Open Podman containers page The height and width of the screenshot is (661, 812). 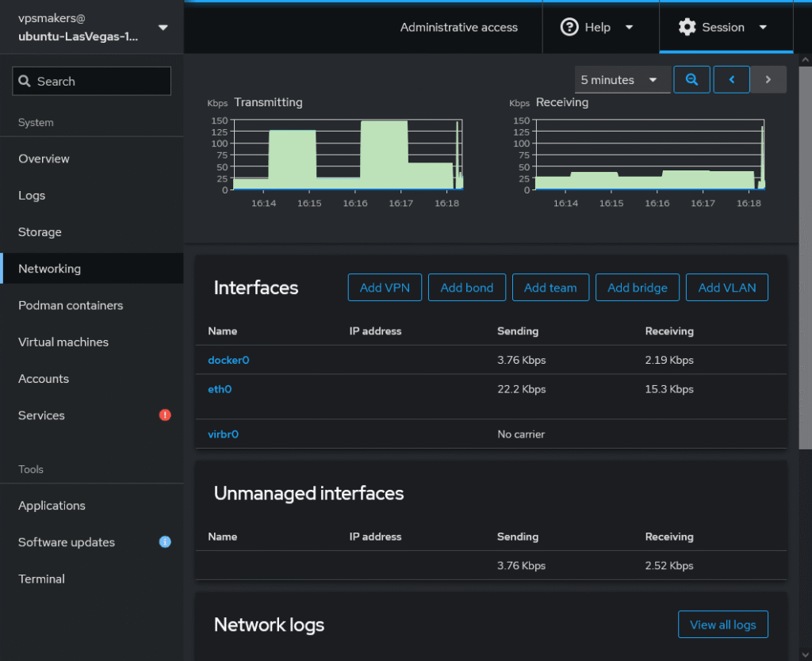[92, 305]
